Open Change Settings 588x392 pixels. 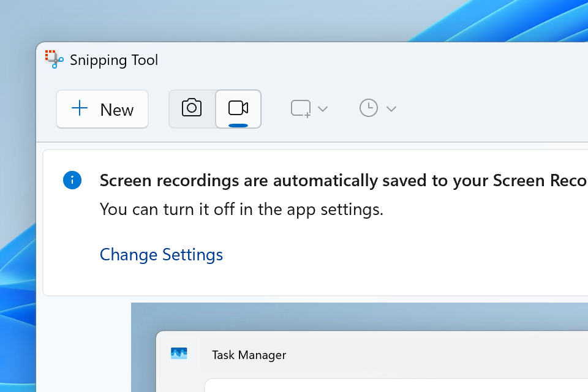click(x=161, y=254)
